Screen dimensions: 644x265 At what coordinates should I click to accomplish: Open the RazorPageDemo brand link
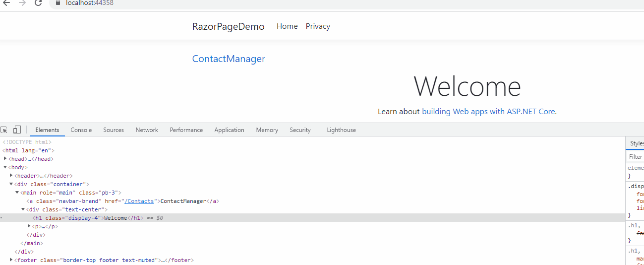pyautogui.click(x=229, y=26)
